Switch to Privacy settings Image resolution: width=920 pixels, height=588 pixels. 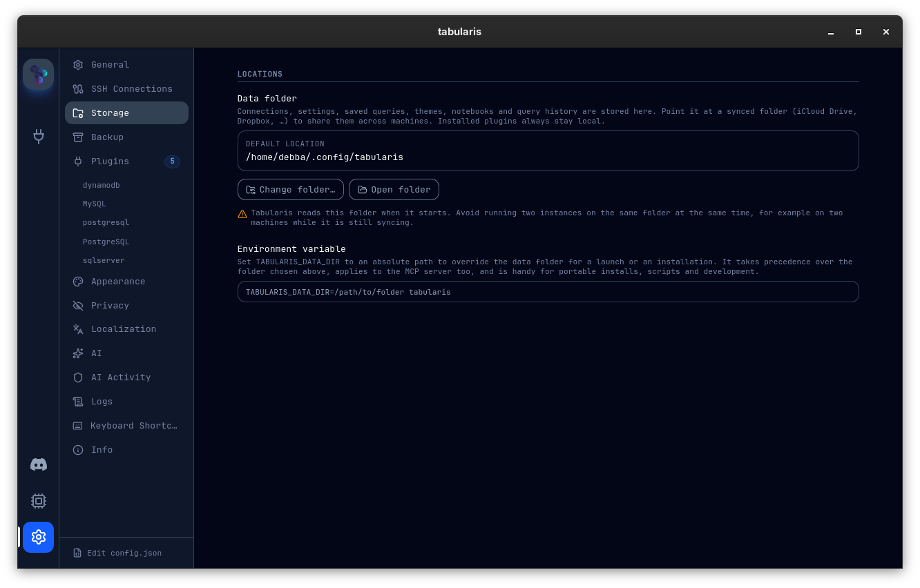[x=126, y=306]
